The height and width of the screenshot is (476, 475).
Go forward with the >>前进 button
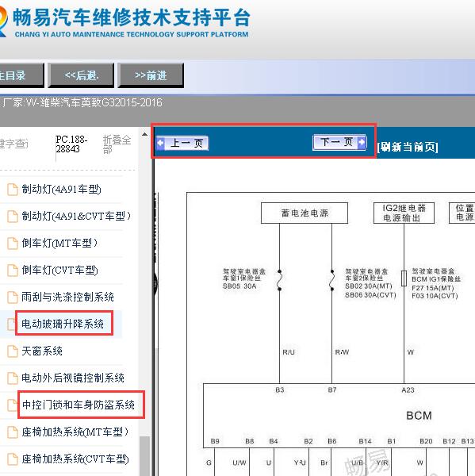151,75
